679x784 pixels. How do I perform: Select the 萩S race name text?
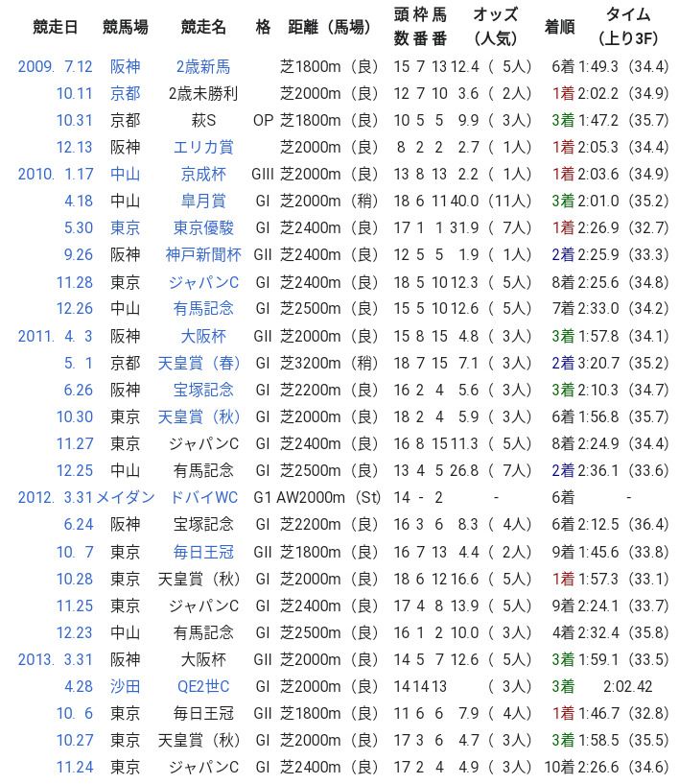pos(203,121)
